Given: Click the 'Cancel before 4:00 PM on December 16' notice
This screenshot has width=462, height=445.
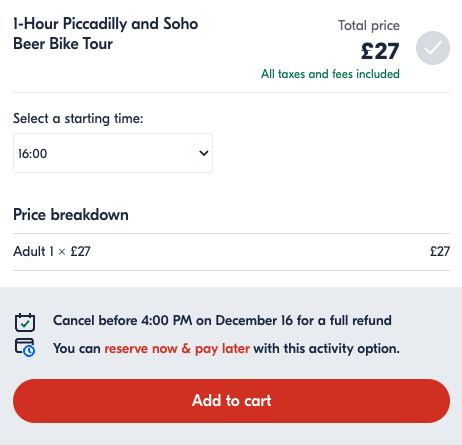Looking at the screenshot, I should [x=222, y=321].
